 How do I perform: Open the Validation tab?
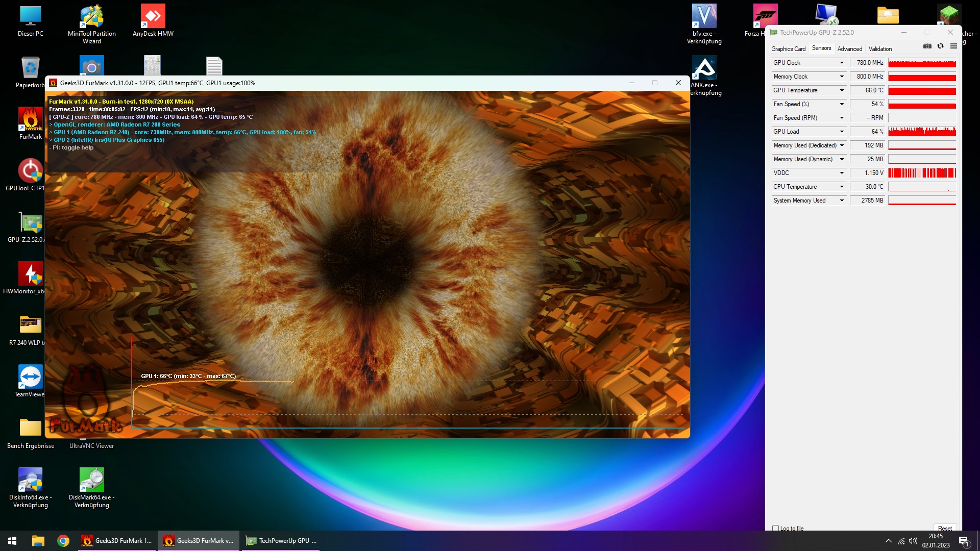click(x=880, y=49)
